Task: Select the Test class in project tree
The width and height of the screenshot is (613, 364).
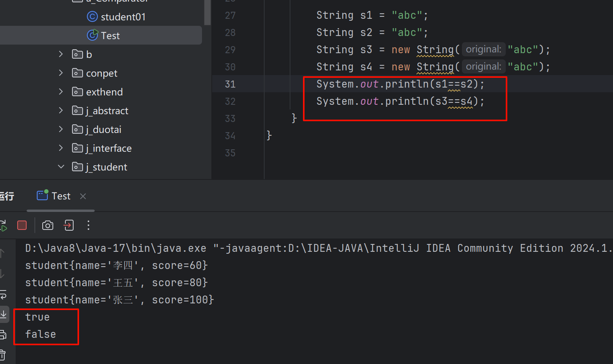Action: click(x=110, y=36)
